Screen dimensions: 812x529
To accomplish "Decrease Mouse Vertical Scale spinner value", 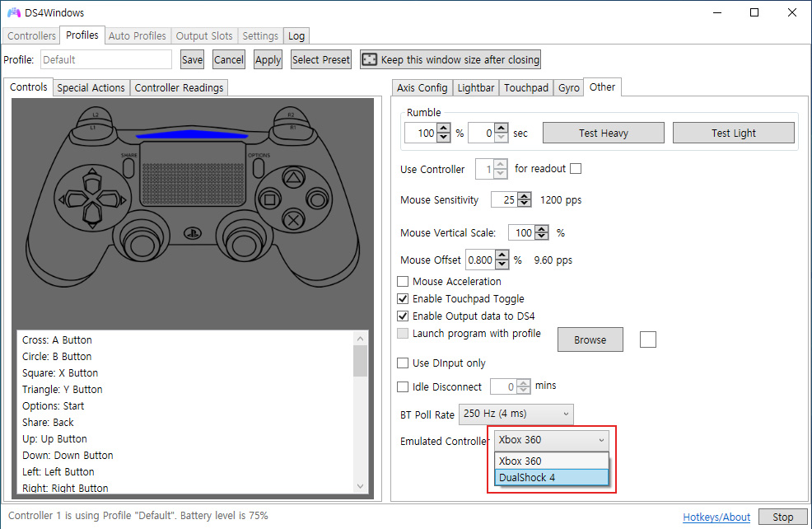I will [542, 236].
